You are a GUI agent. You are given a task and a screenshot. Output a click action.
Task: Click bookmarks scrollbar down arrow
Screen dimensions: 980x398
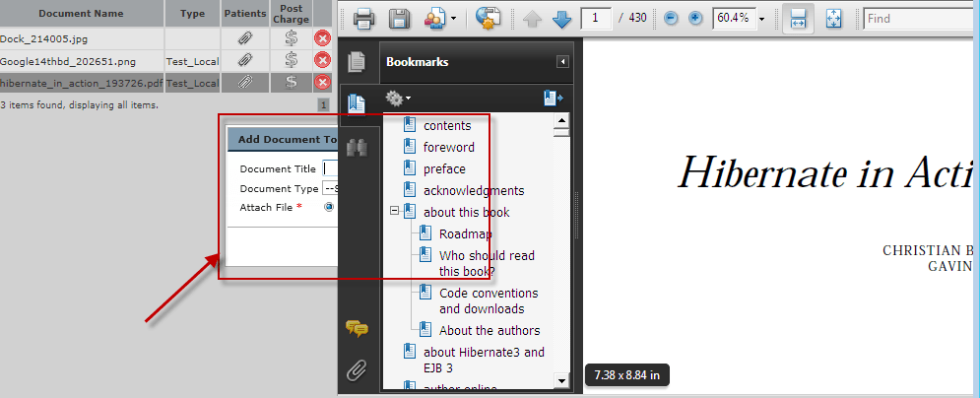coord(561,380)
